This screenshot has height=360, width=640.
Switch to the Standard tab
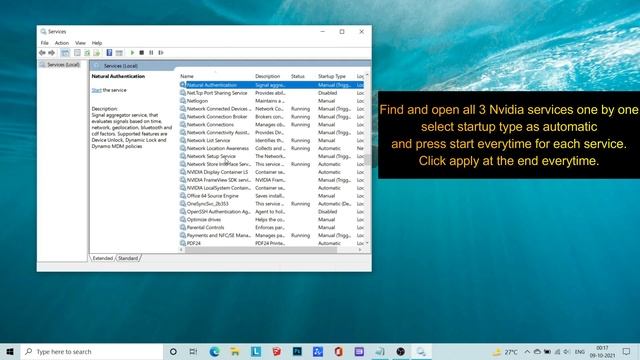coord(128,258)
